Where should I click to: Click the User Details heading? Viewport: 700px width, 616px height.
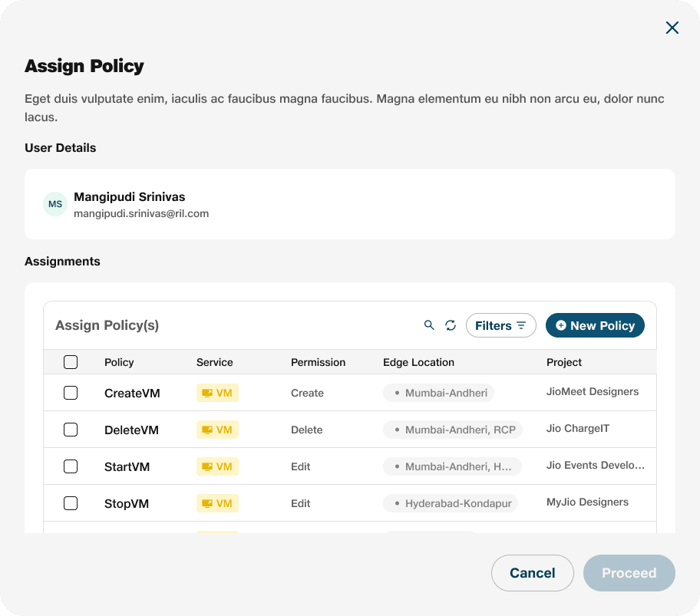pos(61,147)
